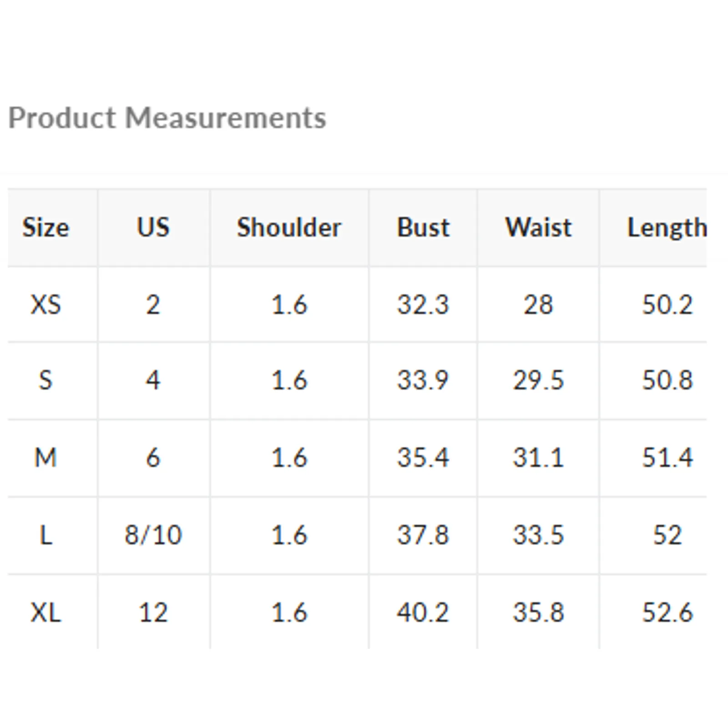This screenshot has width=728, height=728.
Task: Select the US size 12 cell
Action: [x=153, y=612]
